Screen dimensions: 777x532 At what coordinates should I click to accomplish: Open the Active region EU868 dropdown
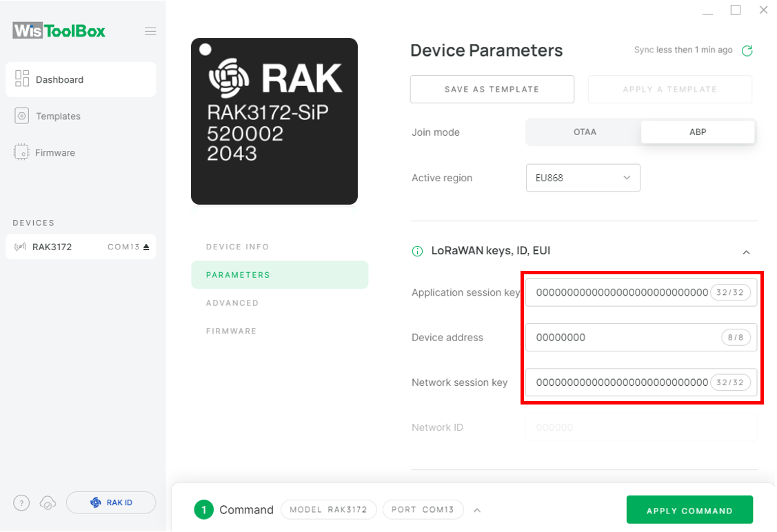[x=583, y=178]
